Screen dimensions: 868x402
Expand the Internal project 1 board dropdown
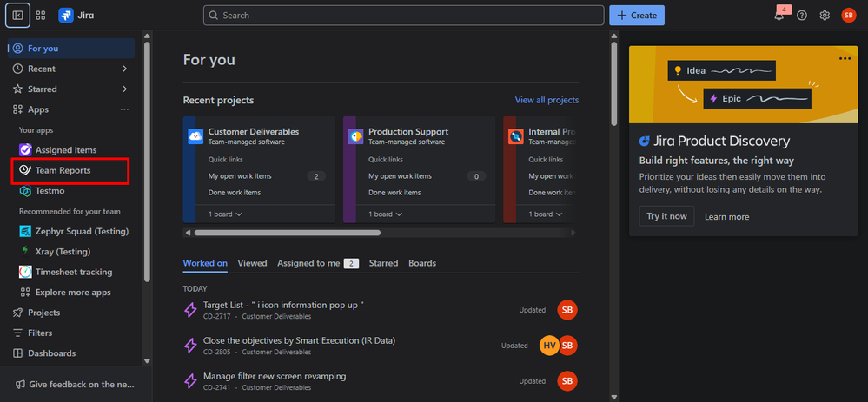(546, 214)
